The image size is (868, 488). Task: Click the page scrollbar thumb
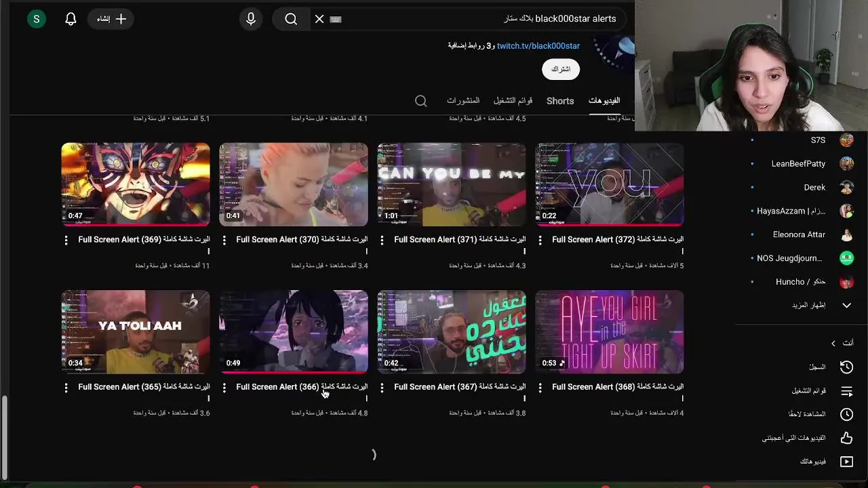pyautogui.click(x=3, y=437)
